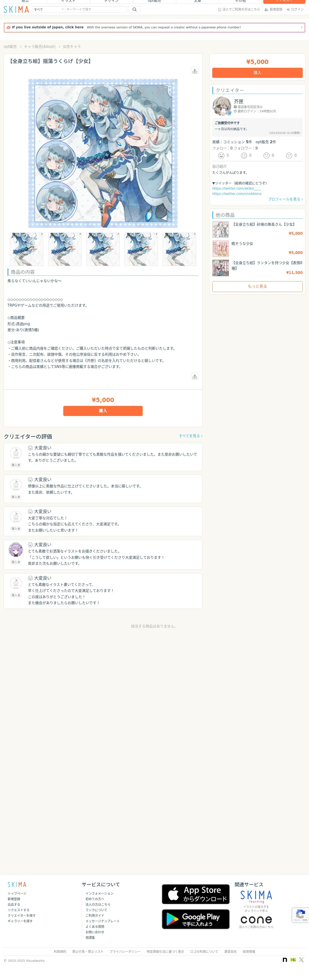The width and height of the screenshot is (309, 980).
Task: Click the bad rating frowning face icon
Action: tap(289, 155)
